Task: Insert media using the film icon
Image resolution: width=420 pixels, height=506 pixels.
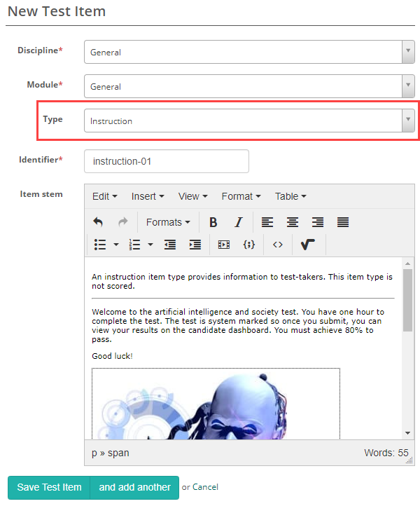Action: (224, 245)
